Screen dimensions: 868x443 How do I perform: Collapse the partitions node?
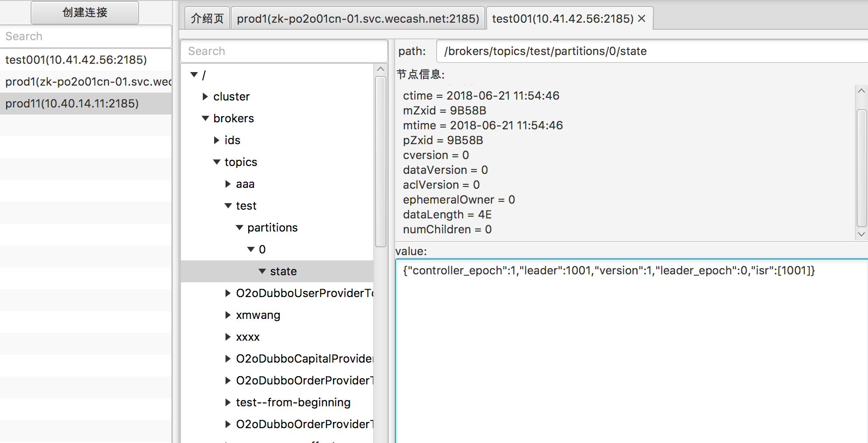(239, 227)
